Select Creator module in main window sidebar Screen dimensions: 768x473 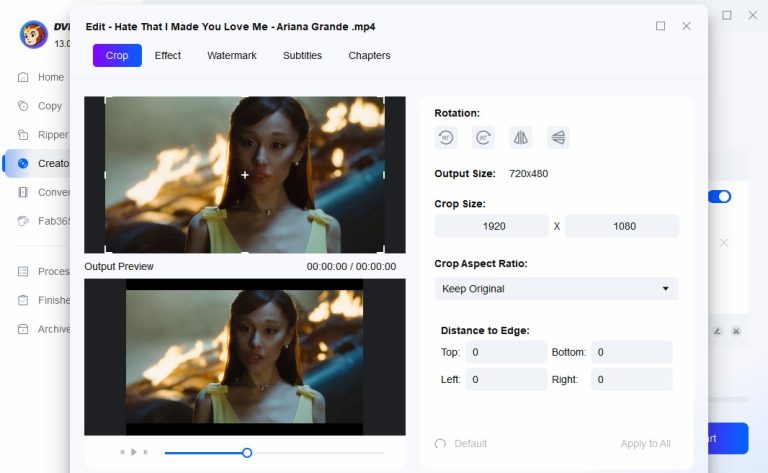point(38,164)
